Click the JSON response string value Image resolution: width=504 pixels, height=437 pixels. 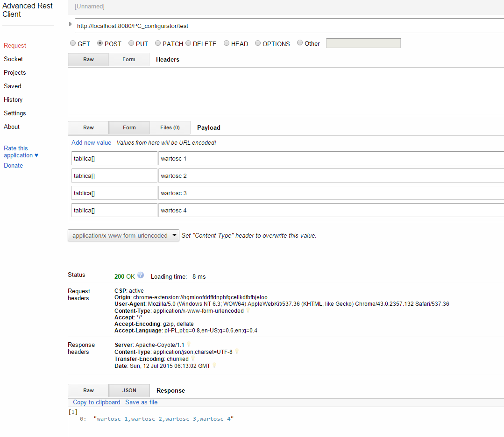click(163, 419)
